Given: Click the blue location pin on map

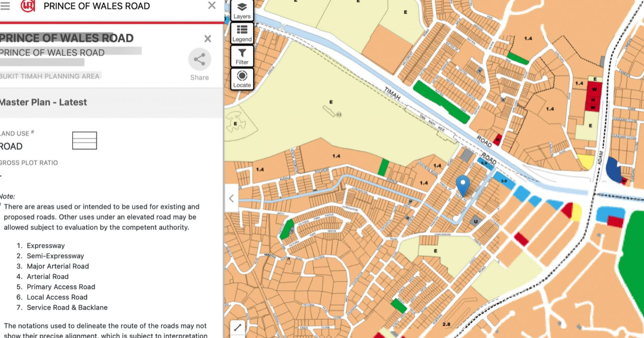Looking at the screenshot, I should [x=463, y=185].
